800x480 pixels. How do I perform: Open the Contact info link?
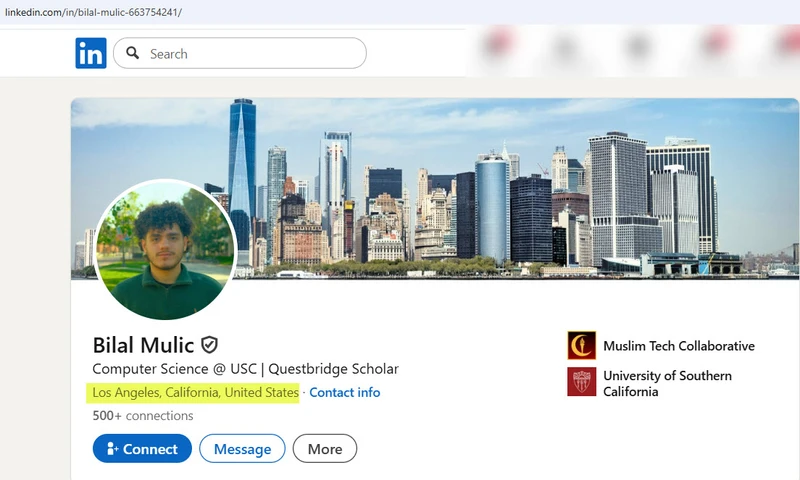[x=344, y=393]
